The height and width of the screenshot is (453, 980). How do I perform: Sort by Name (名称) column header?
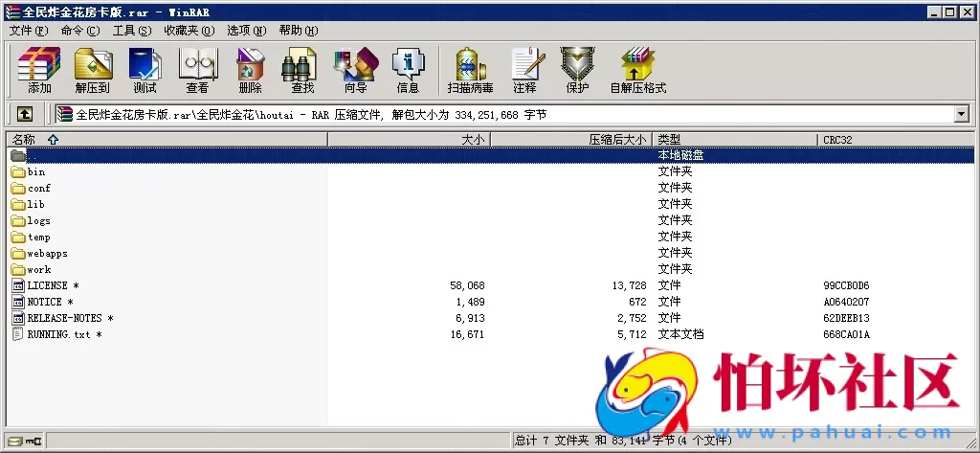click(167, 140)
